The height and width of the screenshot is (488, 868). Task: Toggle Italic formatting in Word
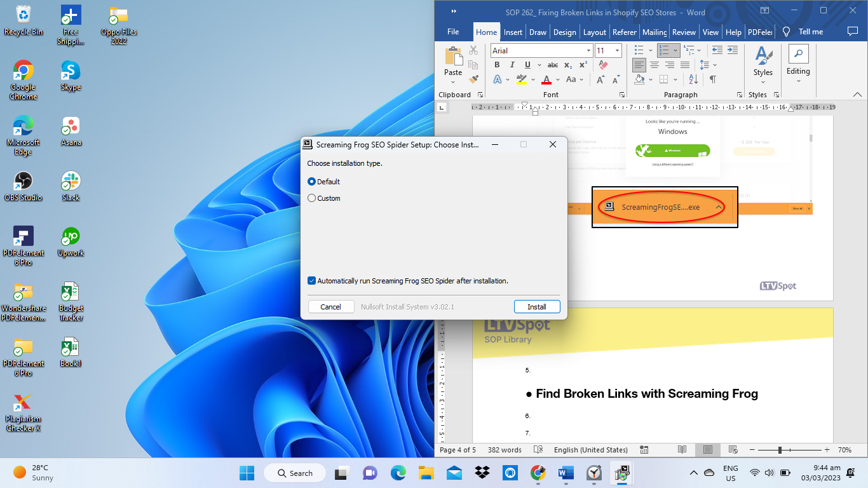click(x=512, y=65)
